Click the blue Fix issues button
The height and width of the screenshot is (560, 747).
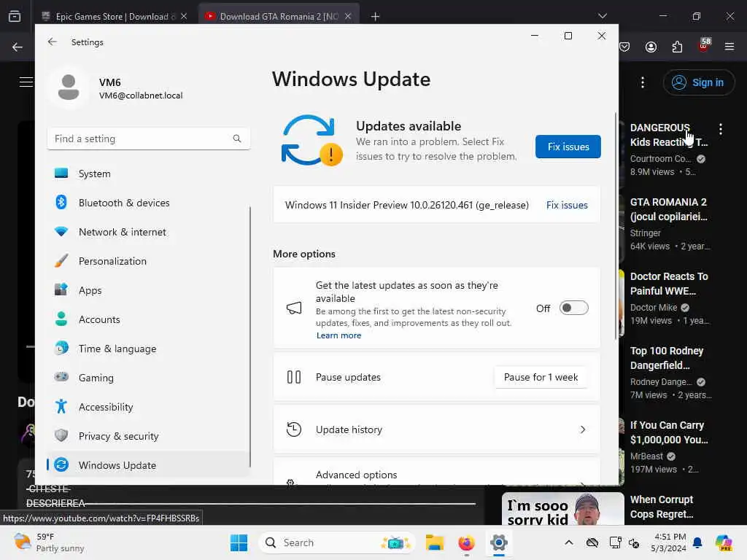568,147
